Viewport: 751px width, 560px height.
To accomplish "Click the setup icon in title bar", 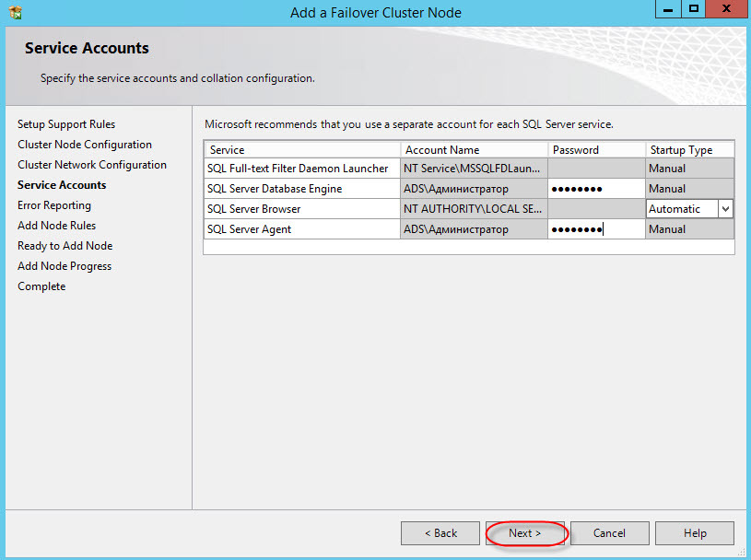I will (x=14, y=12).
